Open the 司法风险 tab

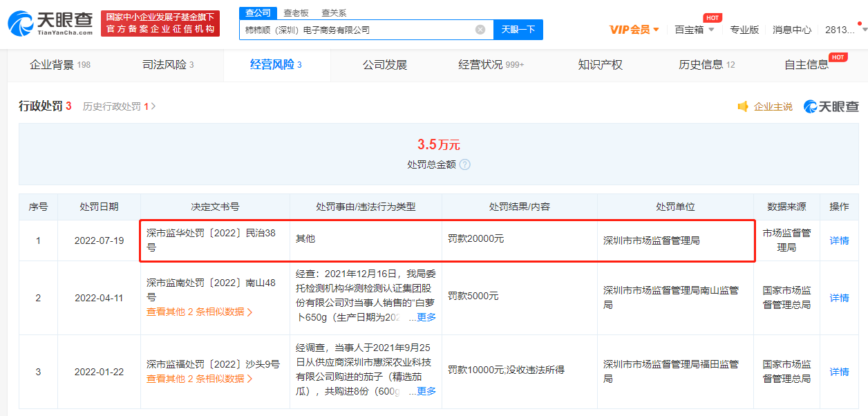click(x=168, y=65)
